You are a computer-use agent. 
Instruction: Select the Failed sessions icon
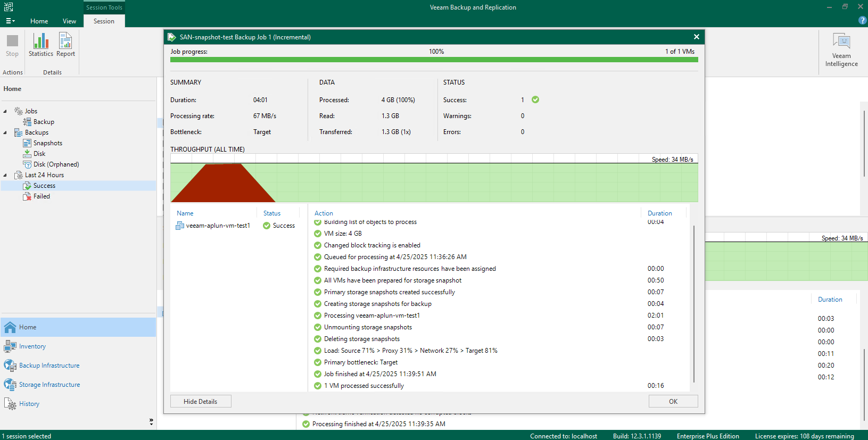[27, 196]
